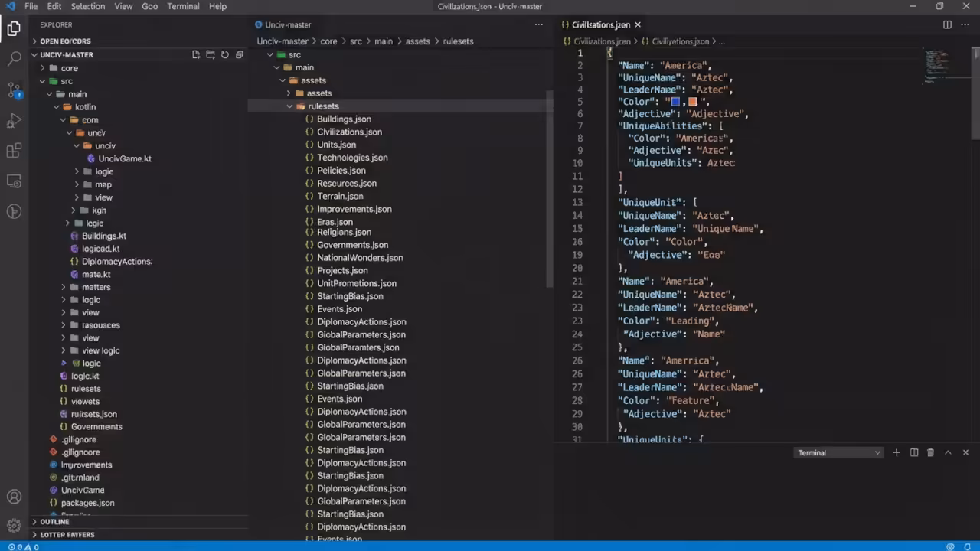980x551 pixels.
Task: Open the Search view in activity bar
Action: pyautogui.click(x=14, y=59)
